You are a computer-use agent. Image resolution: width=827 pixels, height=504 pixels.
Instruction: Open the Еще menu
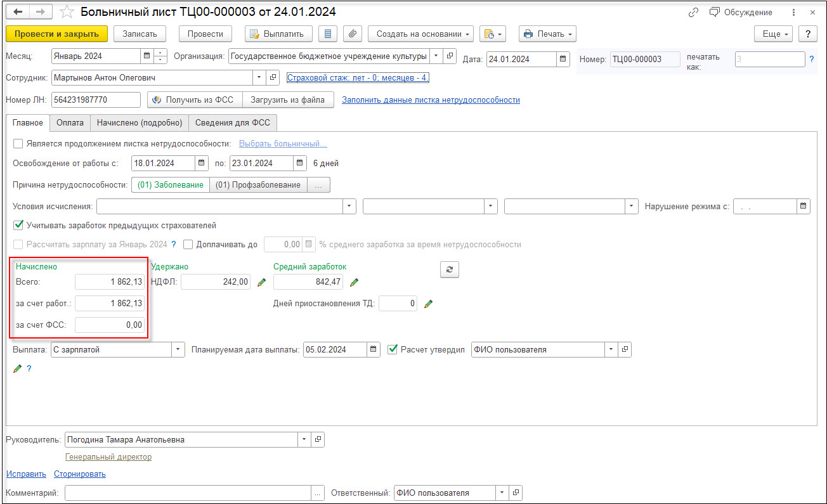click(x=774, y=34)
